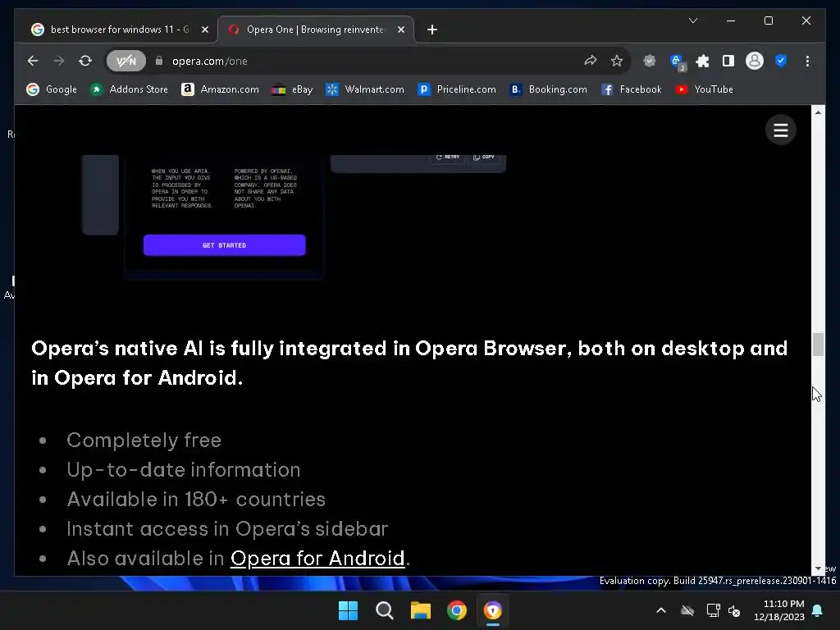Open the Amazon.com bookmark

pos(220,89)
